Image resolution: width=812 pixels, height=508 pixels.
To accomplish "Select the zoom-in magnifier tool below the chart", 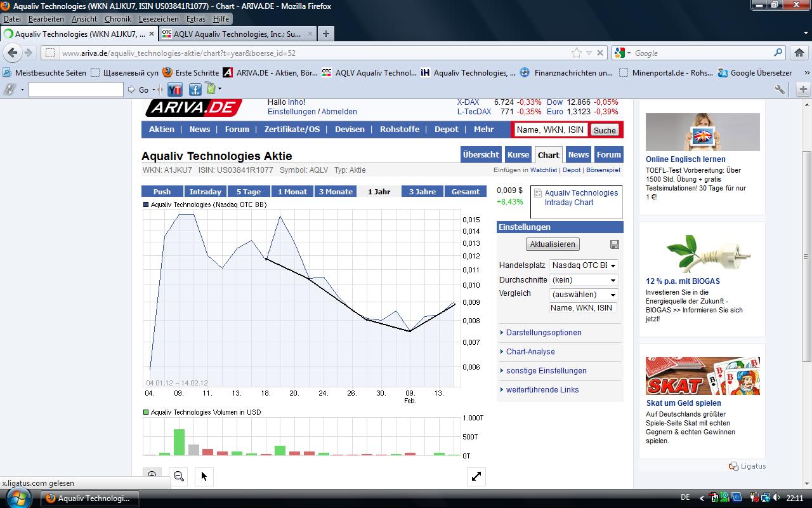I will click(x=152, y=475).
